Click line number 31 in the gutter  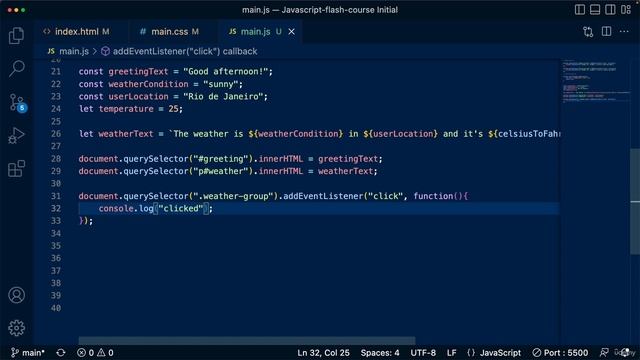click(56, 196)
